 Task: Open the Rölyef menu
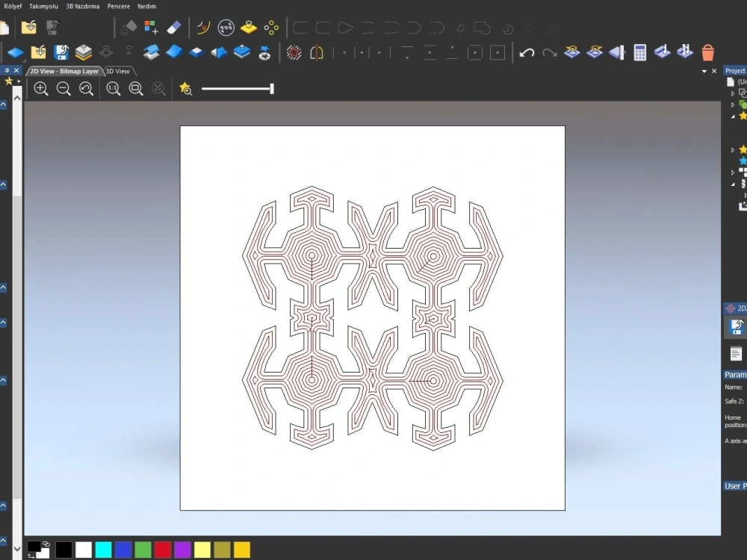click(x=13, y=6)
